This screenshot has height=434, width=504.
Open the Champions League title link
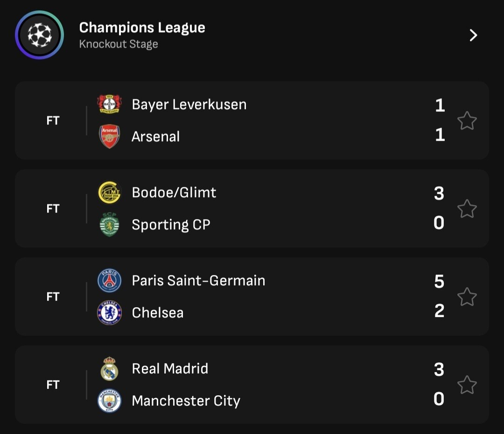point(142,28)
